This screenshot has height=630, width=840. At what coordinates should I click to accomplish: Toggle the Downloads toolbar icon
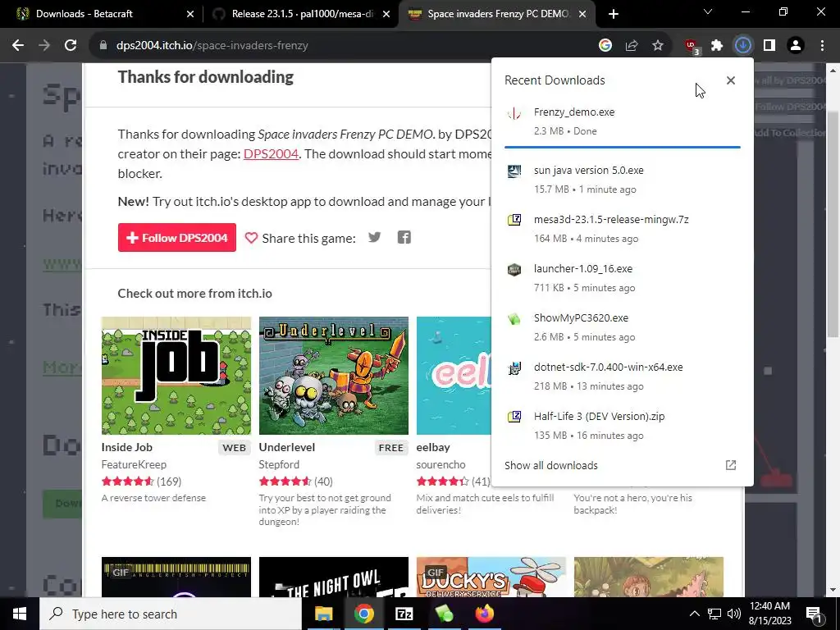pos(743,46)
